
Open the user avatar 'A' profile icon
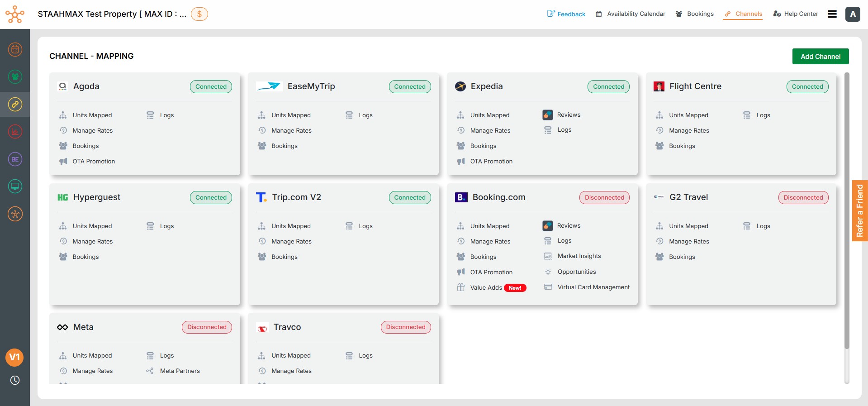click(x=853, y=14)
